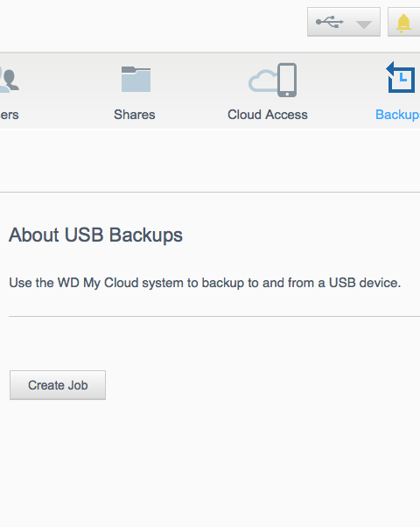Select the Users people icon
The image size is (420, 527).
tap(9, 79)
